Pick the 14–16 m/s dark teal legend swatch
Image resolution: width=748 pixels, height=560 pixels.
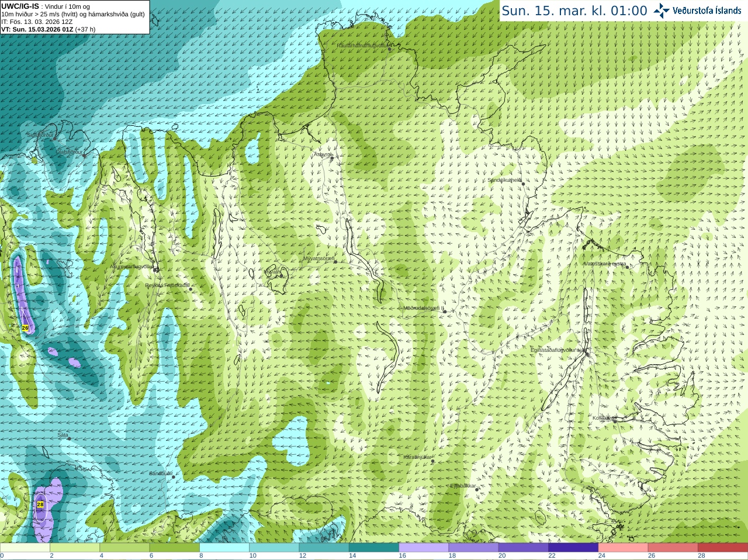(x=374, y=548)
